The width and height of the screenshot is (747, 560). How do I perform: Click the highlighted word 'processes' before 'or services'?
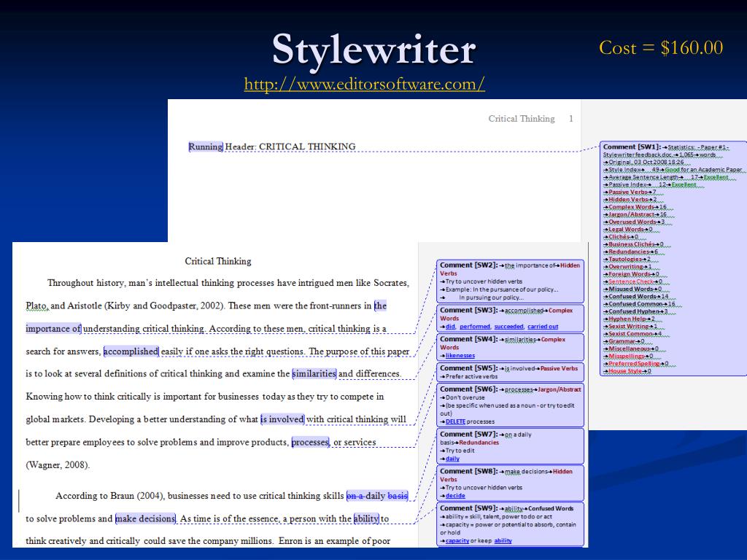point(310,443)
